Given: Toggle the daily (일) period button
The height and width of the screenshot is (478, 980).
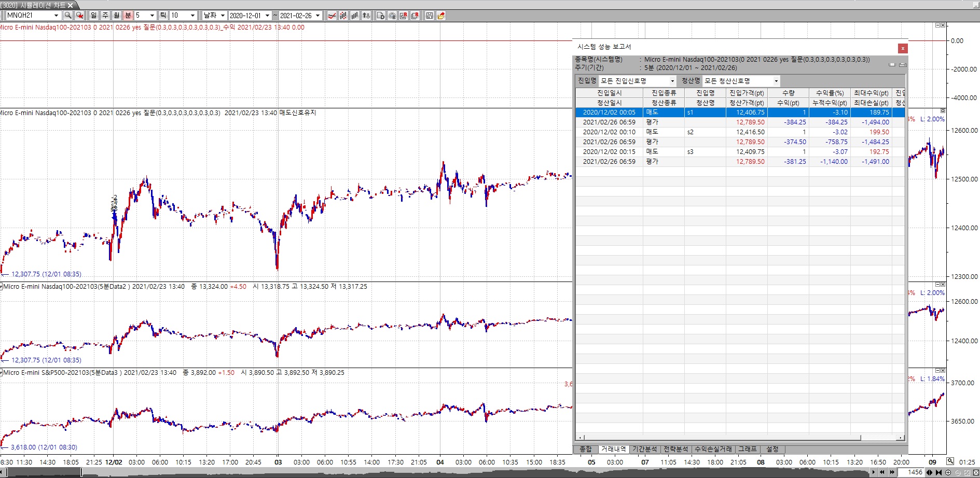Looking at the screenshot, I should pos(94,16).
